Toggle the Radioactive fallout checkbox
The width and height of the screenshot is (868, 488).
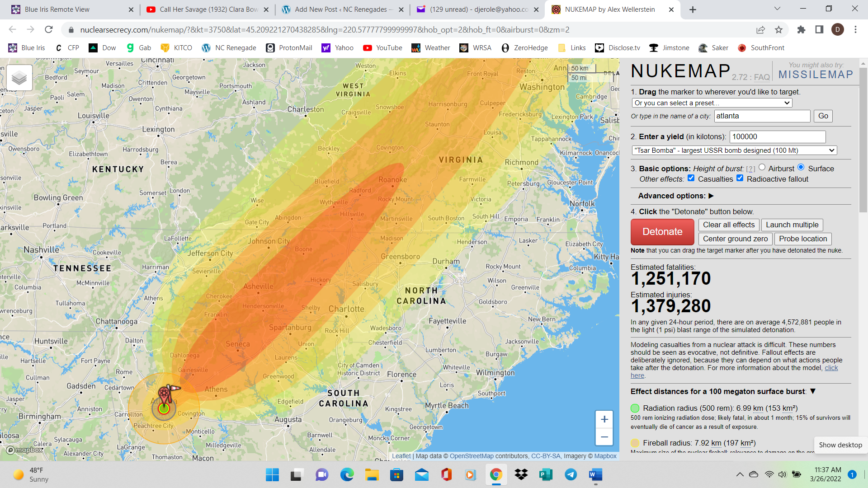tap(740, 178)
